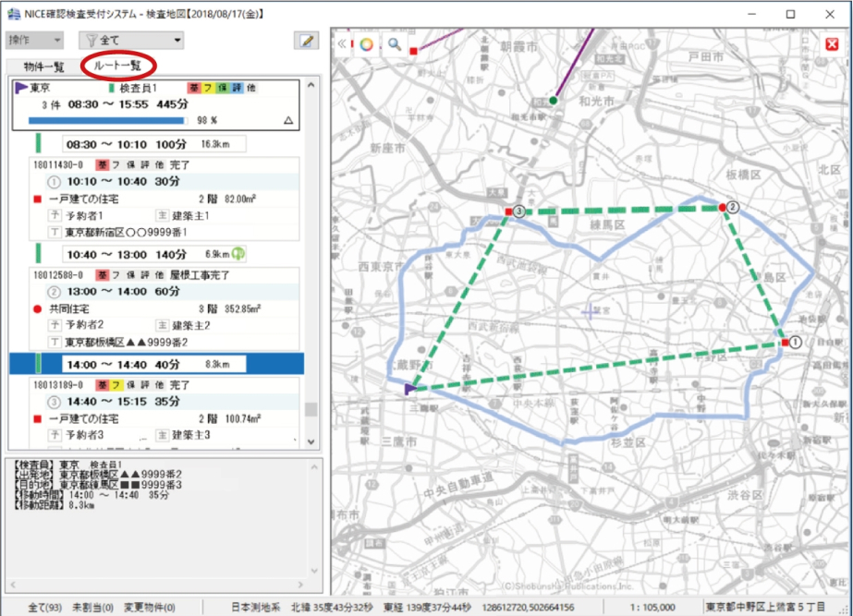The image size is (853, 616).
Task: Click address T icon for 東京都新宿区 row
Action: pyautogui.click(x=55, y=232)
